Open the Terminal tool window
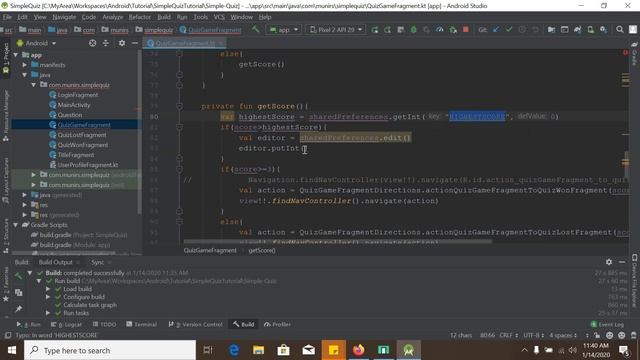The height and width of the screenshot is (360, 640). tap(141, 324)
